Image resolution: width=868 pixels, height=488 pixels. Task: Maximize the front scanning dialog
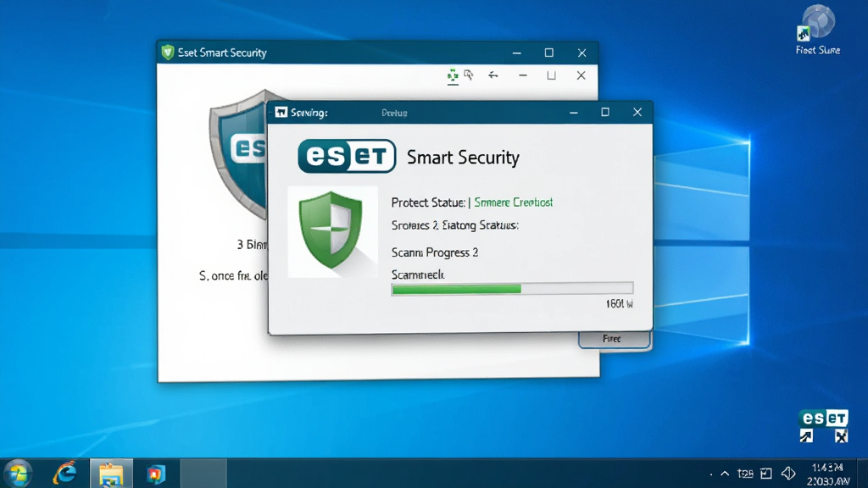(605, 113)
